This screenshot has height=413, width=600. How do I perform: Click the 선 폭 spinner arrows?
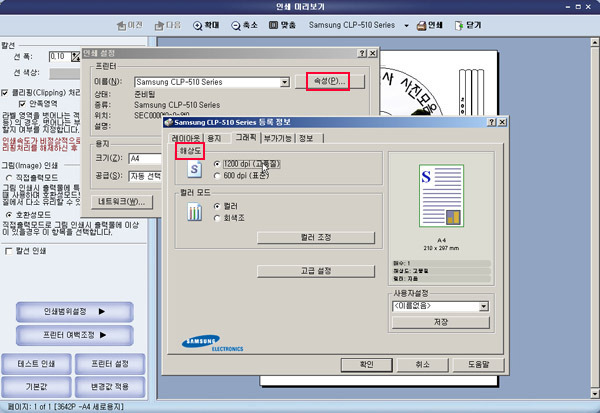75,57
